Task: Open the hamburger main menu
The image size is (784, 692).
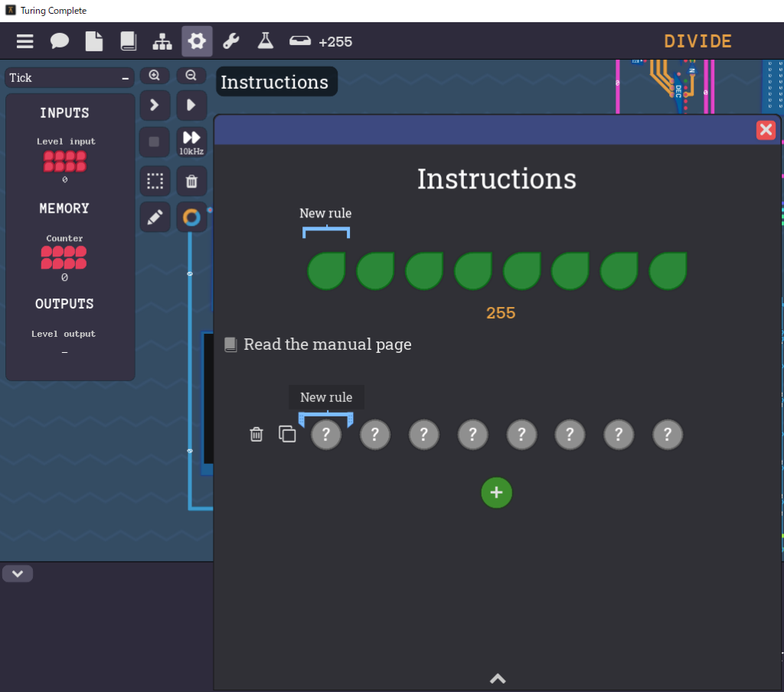Action: 25,41
